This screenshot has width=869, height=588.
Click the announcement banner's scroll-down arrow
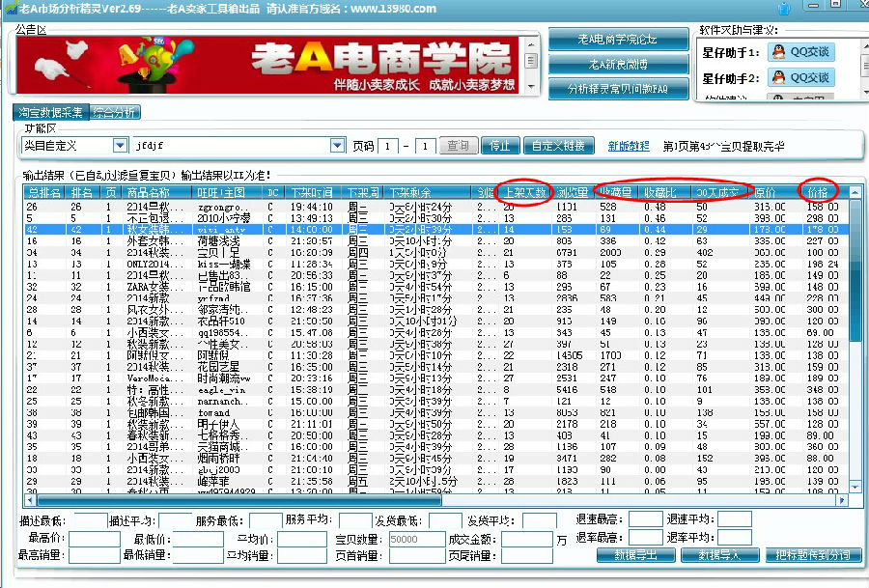coord(531,87)
